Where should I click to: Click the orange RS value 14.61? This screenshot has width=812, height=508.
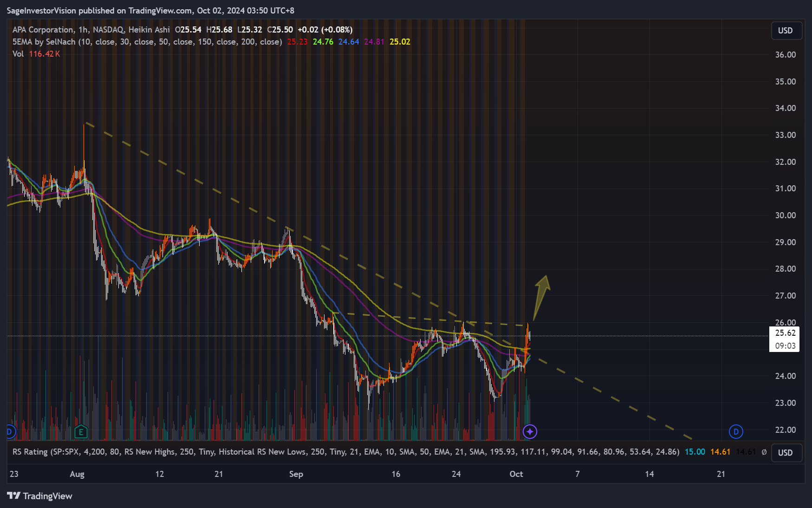pos(721,452)
